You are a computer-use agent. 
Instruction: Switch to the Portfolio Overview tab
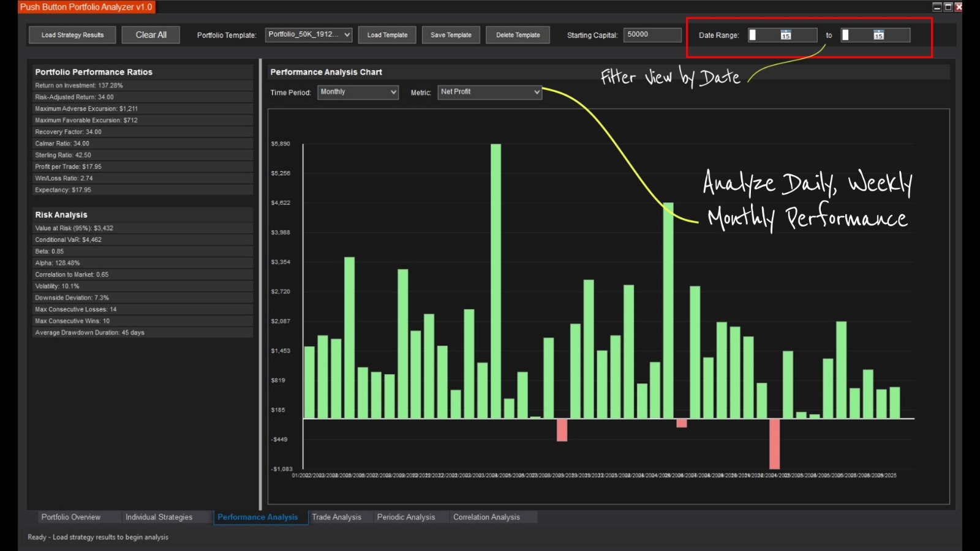pyautogui.click(x=70, y=517)
